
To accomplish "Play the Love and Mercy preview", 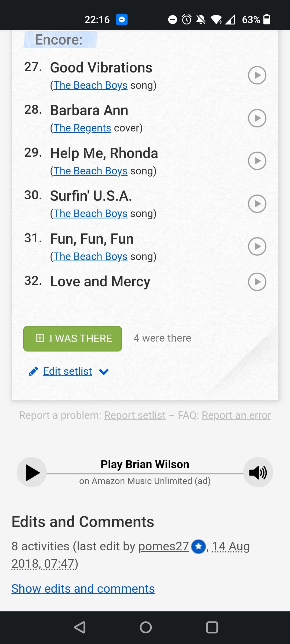I will point(257,282).
